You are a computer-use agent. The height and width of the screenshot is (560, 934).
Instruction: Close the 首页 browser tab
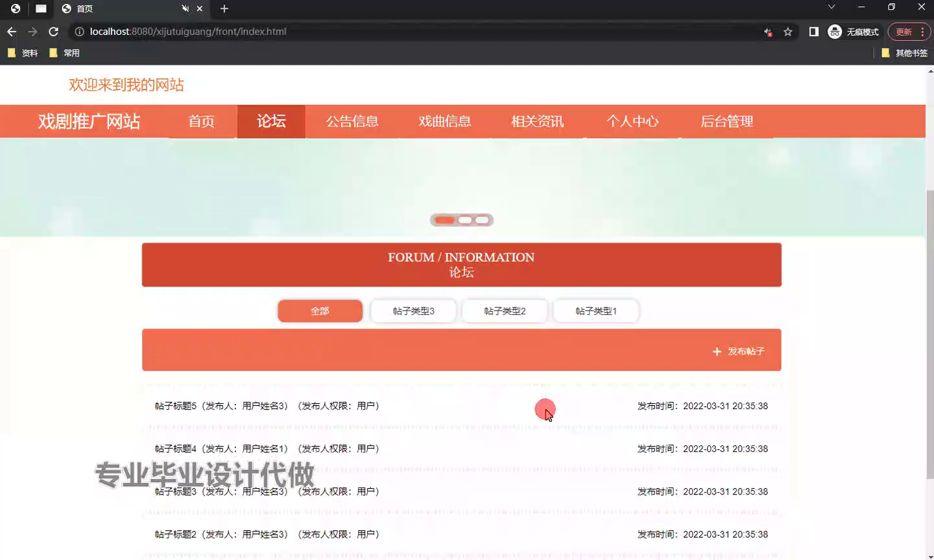[x=200, y=8]
